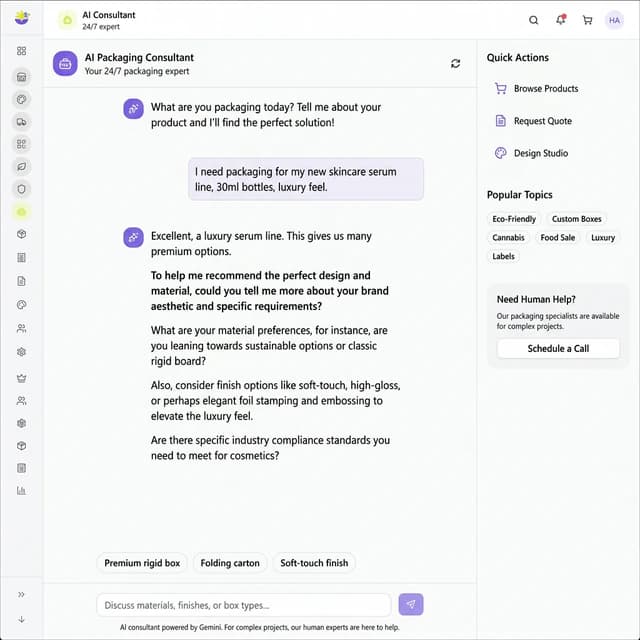Viewport: 640px width, 640px height.
Task: Open Design Studio quick action
Action: tap(540, 153)
